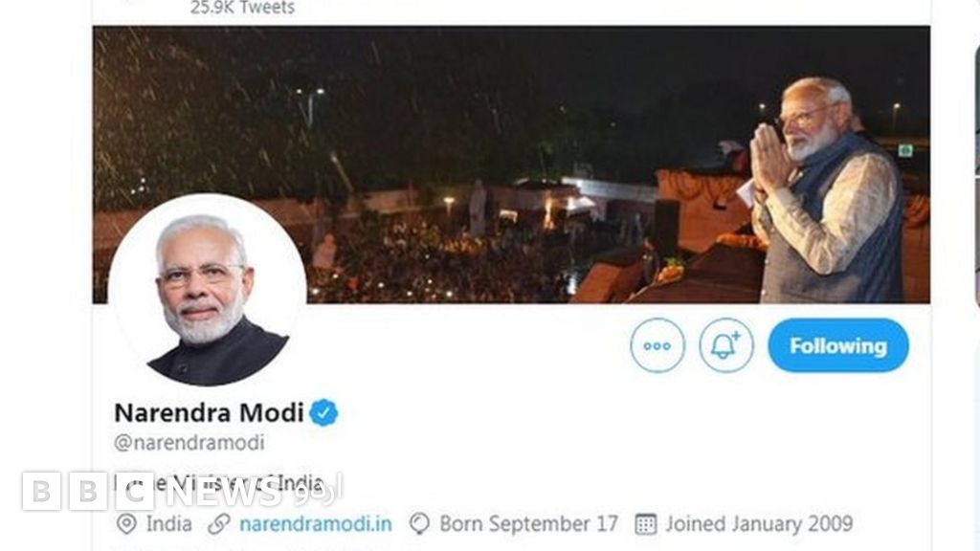Click the Born September 17 text
Screen dimensions: 980x551
528,524
